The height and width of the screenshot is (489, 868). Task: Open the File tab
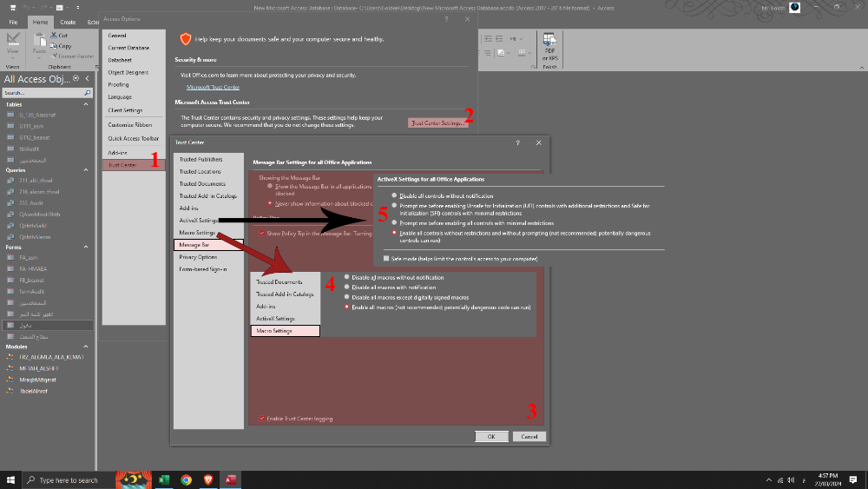point(13,23)
